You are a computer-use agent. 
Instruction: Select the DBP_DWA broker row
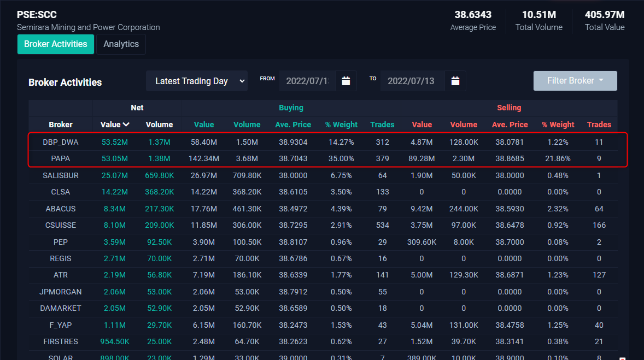point(323,142)
